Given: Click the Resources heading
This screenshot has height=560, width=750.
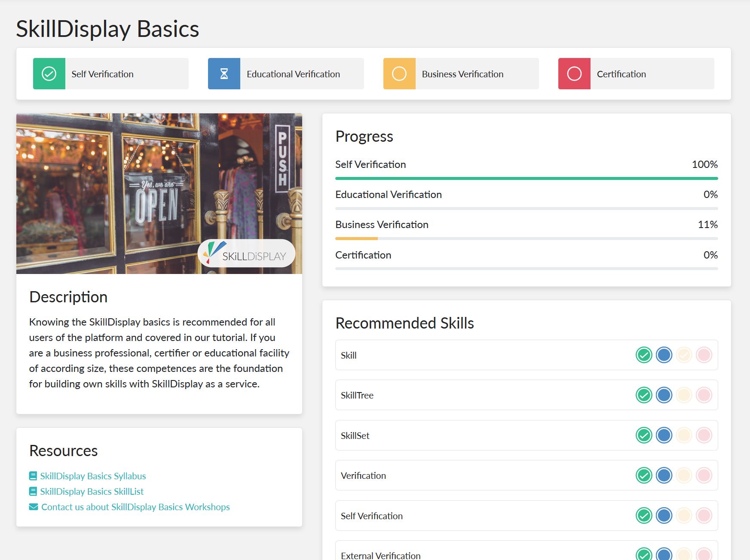Looking at the screenshot, I should (64, 450).
